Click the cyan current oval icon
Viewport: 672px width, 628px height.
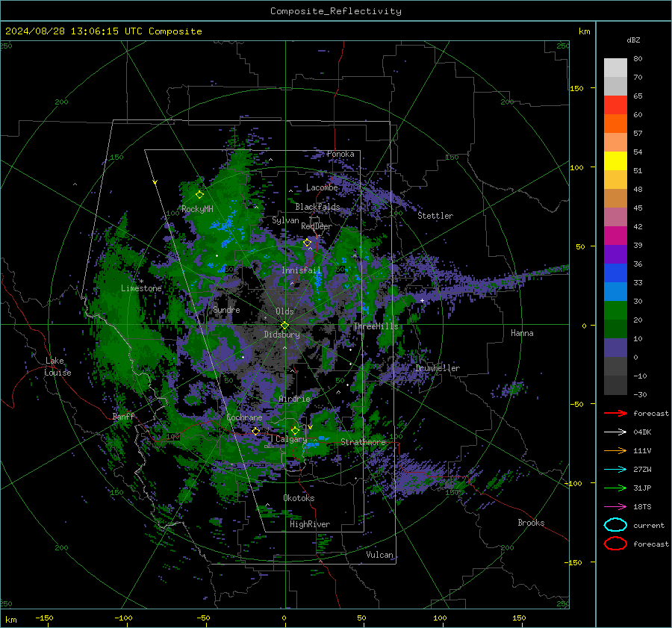point(615,525)
